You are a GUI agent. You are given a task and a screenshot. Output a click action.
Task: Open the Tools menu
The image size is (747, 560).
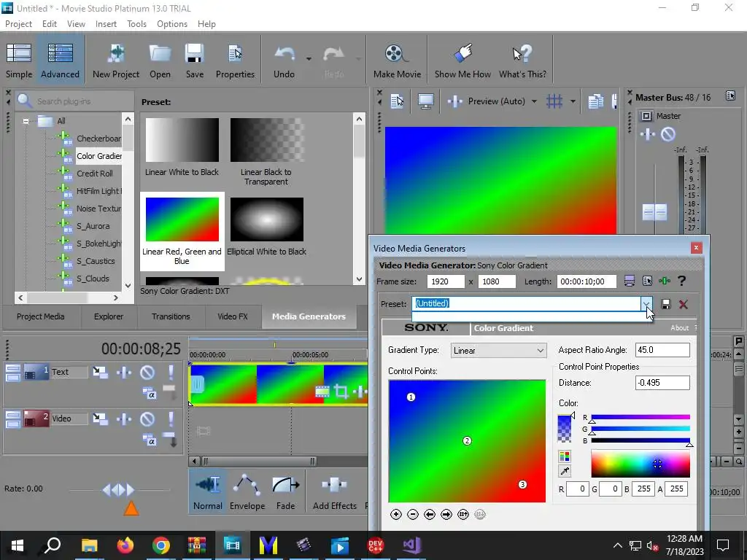tap(136, 24)
